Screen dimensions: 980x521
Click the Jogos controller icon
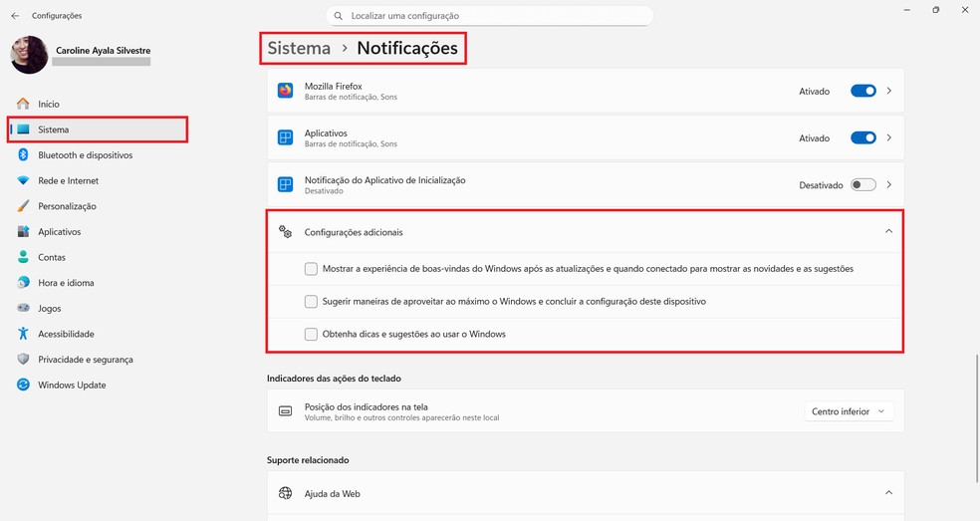tap(23, 308)
